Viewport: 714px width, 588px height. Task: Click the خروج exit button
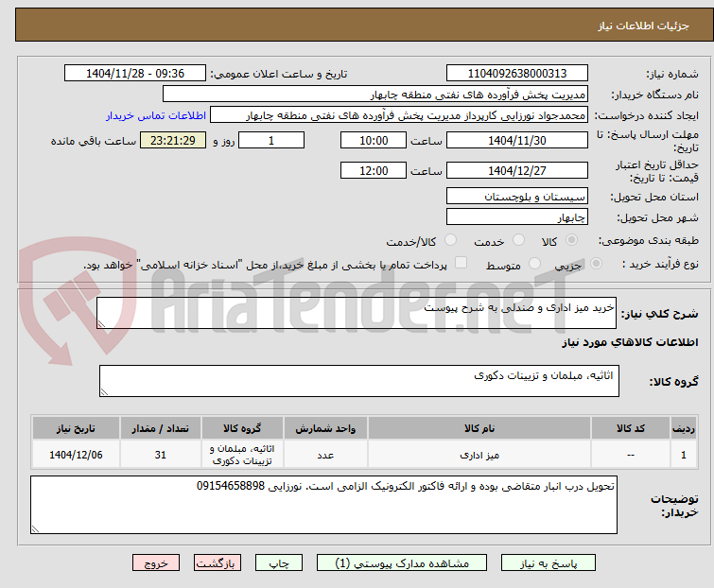click(156, 563)
